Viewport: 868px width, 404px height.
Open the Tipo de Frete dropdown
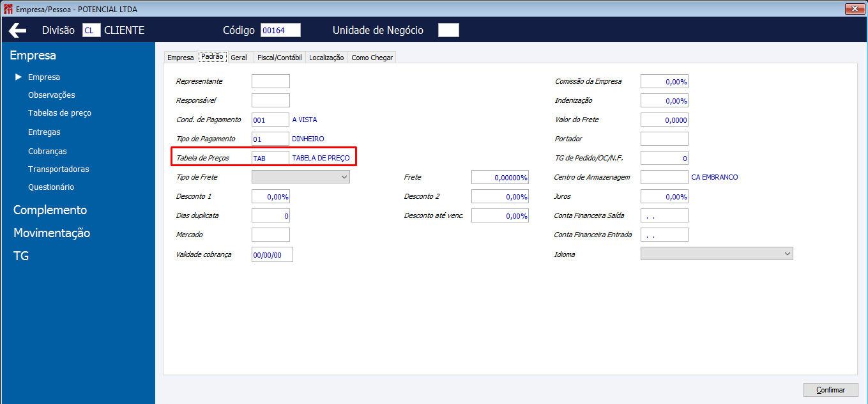(301, 177)
